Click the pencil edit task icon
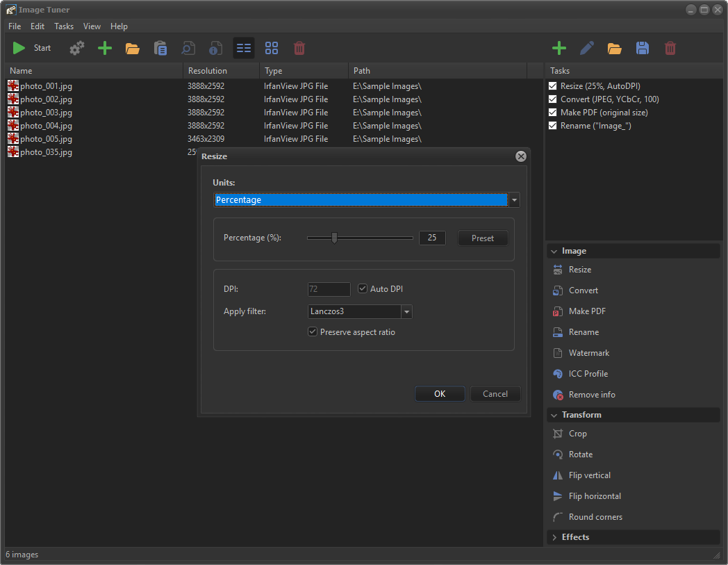 (587, 48)
